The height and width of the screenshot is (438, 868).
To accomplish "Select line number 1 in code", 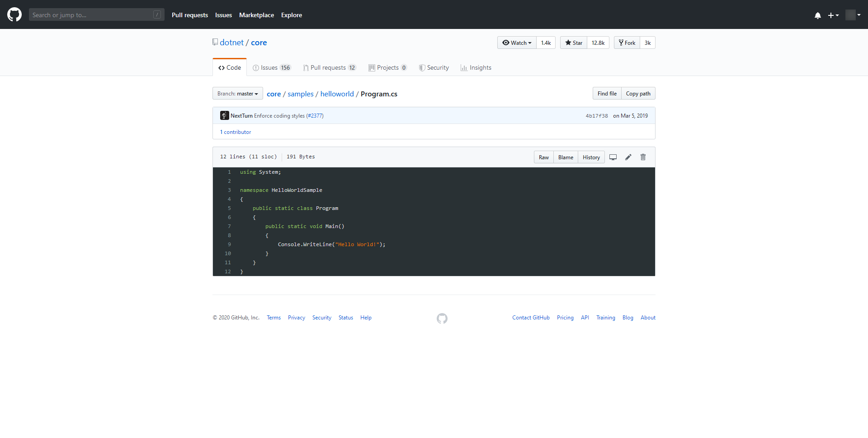I will pos(229,172).
